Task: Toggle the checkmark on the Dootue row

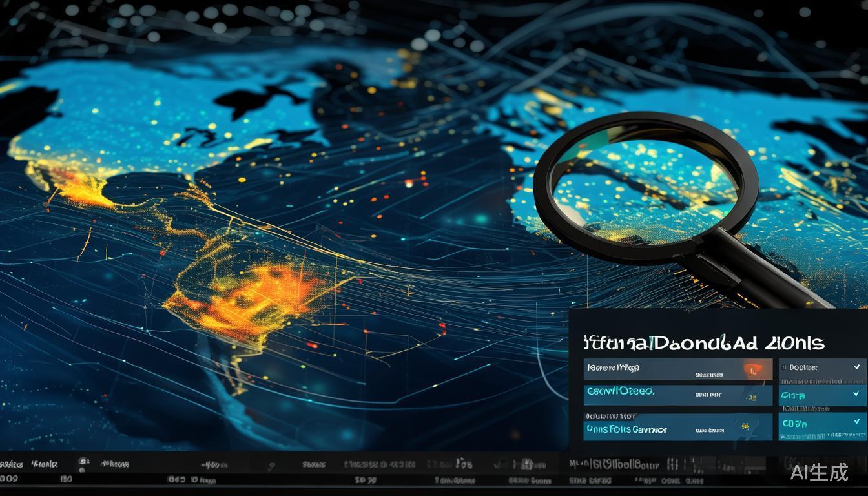Action: pos(856,367)
